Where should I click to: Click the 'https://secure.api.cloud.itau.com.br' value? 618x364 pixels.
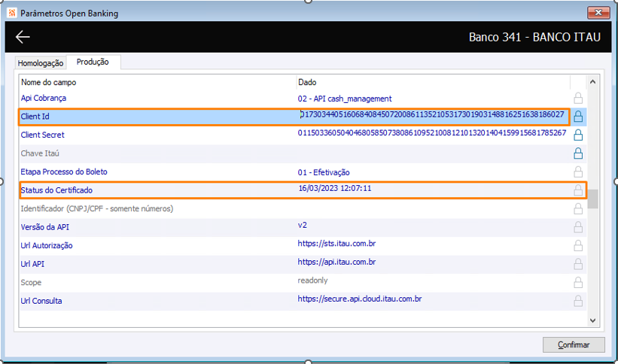(x=360, y=299)
